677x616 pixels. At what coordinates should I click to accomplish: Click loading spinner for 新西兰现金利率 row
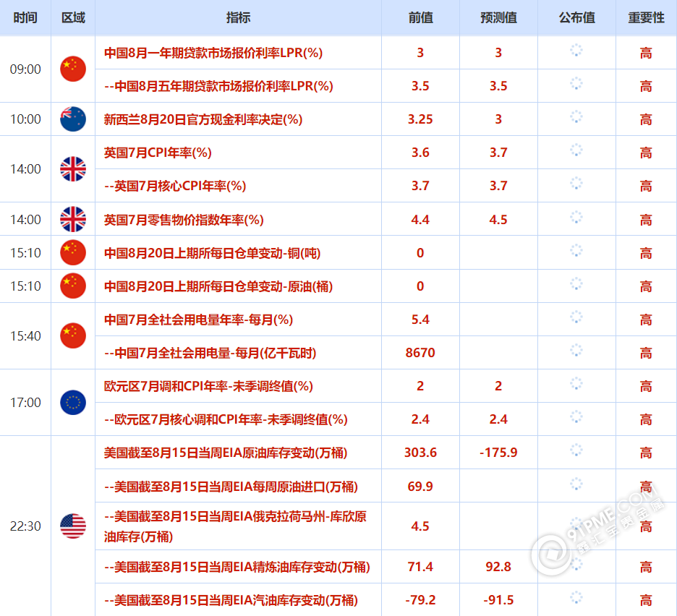pyautogui.click(x=576, y=116)
